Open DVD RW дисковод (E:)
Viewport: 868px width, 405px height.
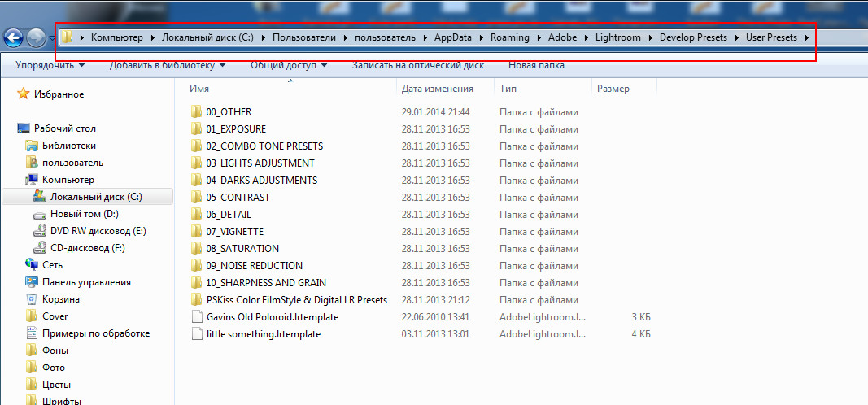98,231
